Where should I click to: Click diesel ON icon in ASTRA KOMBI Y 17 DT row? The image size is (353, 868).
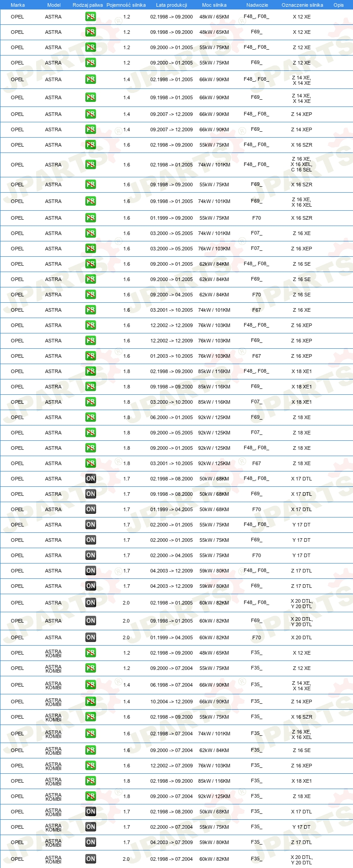[90, 827]
